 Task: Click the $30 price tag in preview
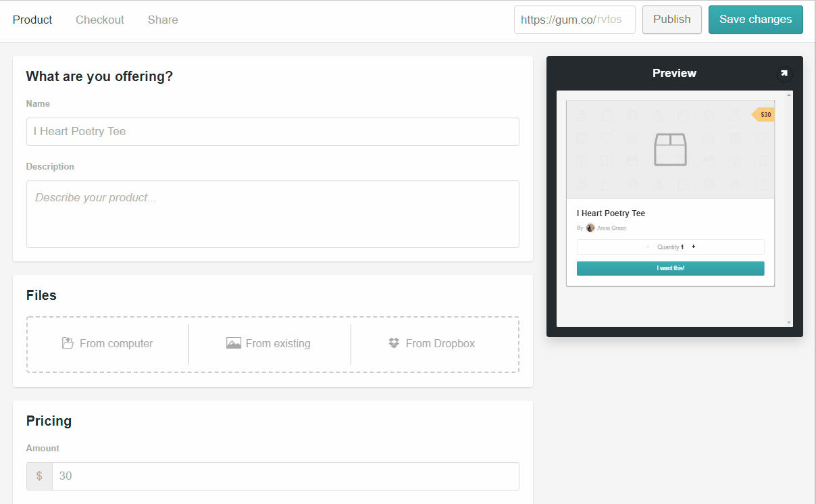pos(764,115)
